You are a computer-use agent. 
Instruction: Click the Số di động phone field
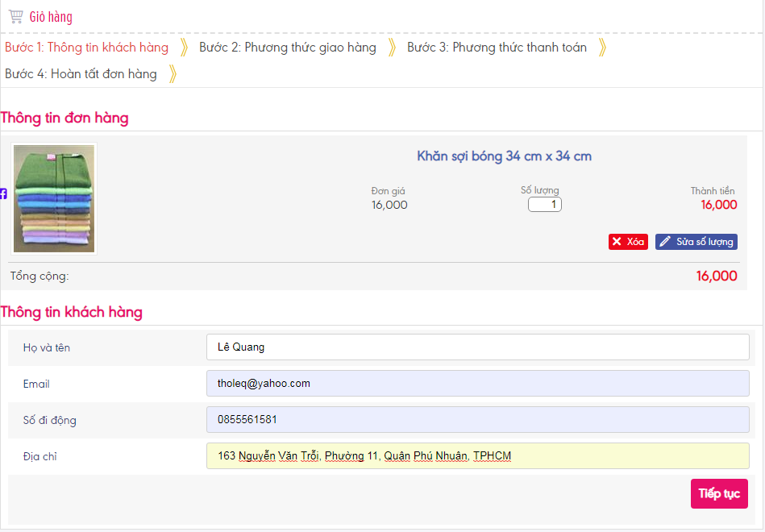point(477,420)
